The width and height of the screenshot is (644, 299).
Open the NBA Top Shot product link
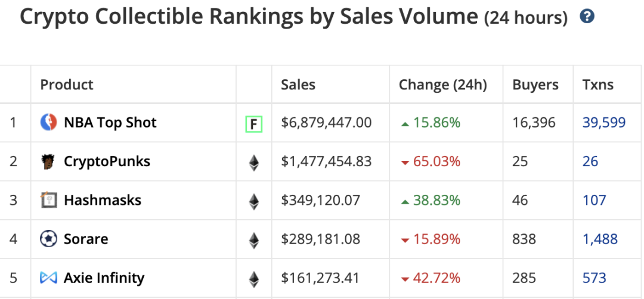(110, 123)
